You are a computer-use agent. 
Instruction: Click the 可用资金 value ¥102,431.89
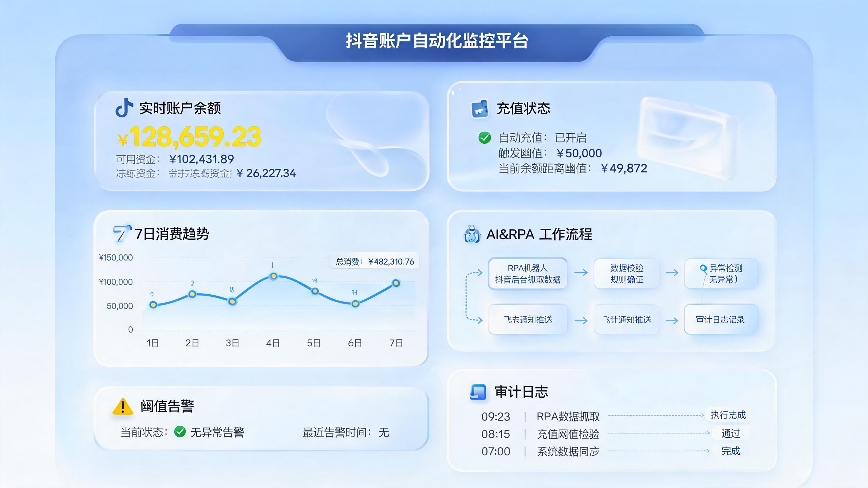tap(201, 159)
